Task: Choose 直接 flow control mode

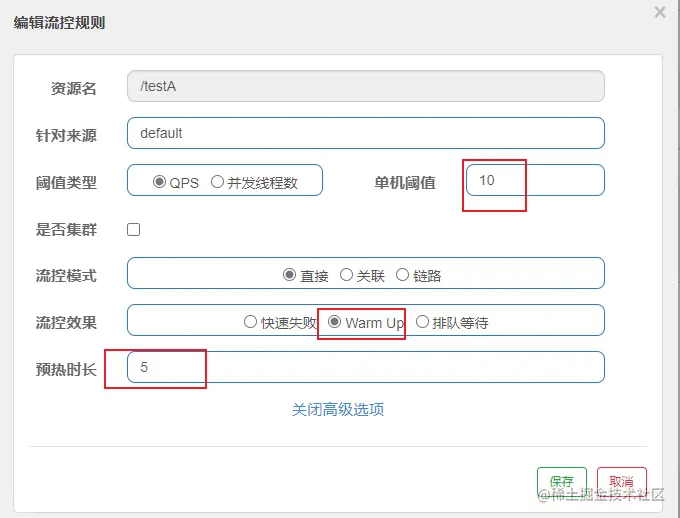Action: coord(289,275)
